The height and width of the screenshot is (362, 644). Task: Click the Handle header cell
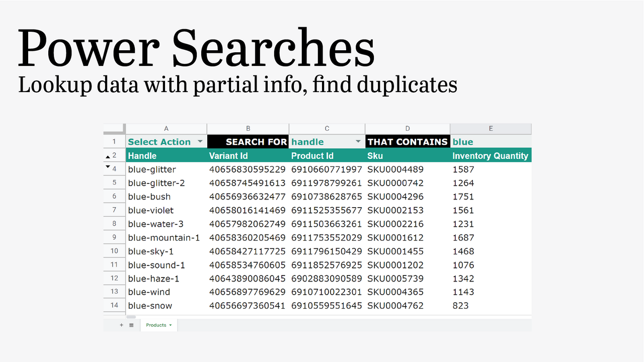click(x=166, y=156)
